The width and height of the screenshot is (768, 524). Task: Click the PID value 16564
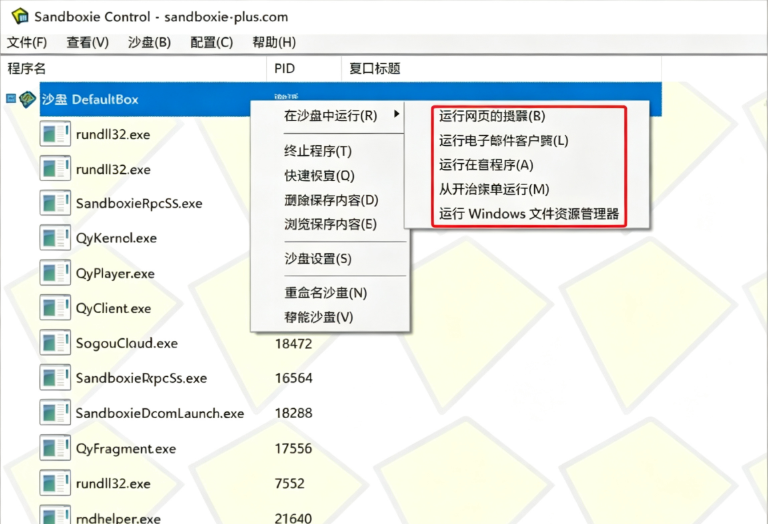(x=293, y=378)
